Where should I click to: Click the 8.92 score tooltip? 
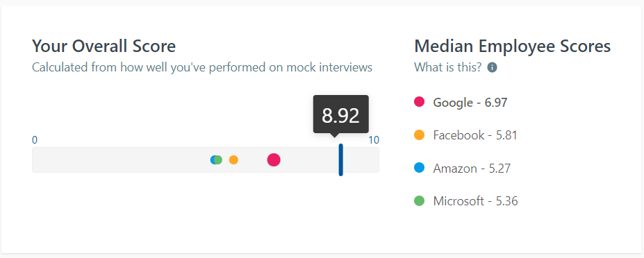click(x=341, y=114)
